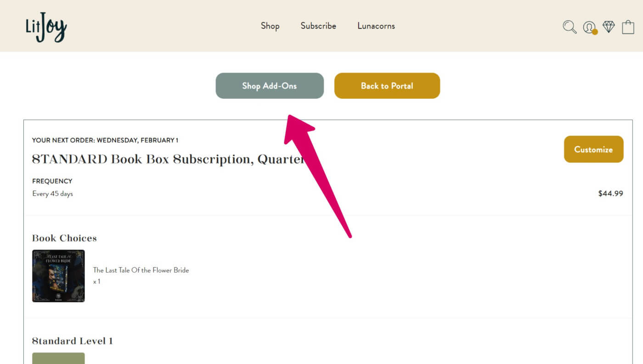This screenshot has width=643, height=364.
Task: Click the 'Every 45 days' frequency text
Action: [52, 194]
